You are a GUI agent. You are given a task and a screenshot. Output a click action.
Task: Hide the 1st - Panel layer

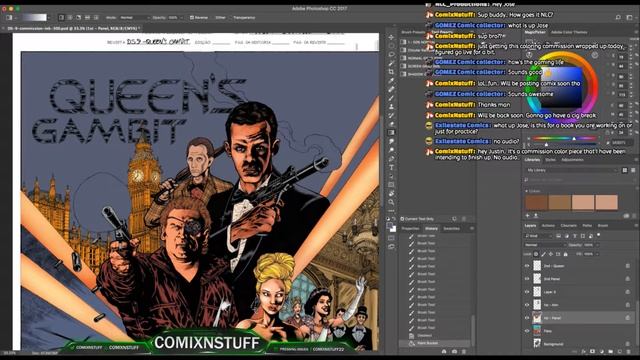tap(527, 318)
